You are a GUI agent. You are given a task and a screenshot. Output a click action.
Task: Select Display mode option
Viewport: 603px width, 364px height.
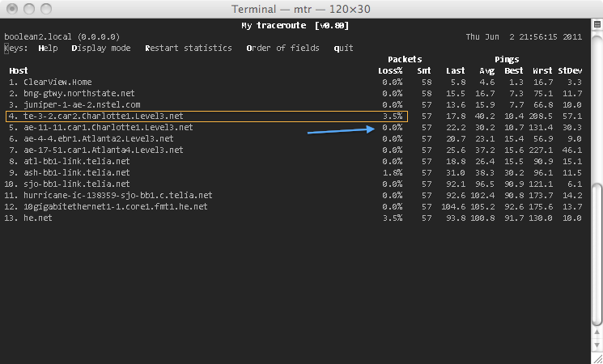(x=101, y=48)
